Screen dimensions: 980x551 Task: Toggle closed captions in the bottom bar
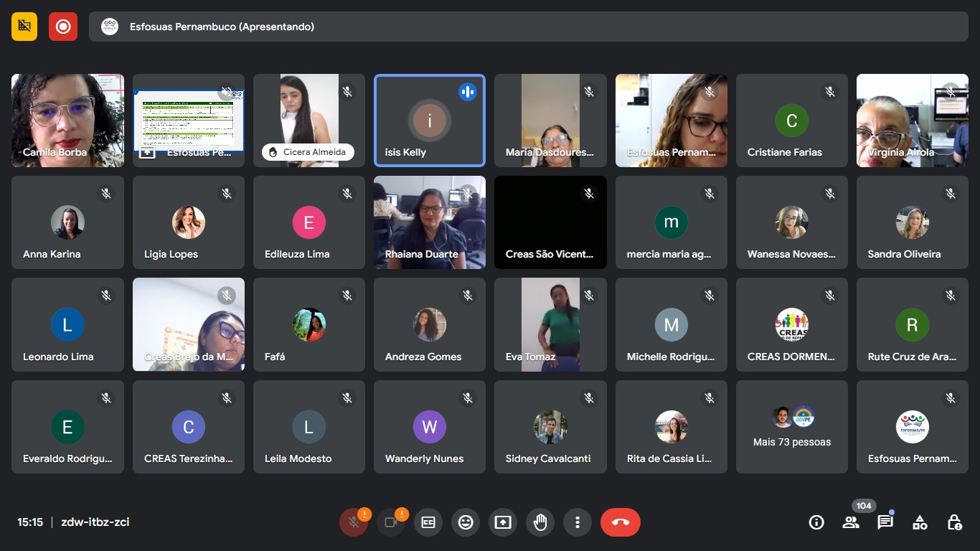[428, 522]
